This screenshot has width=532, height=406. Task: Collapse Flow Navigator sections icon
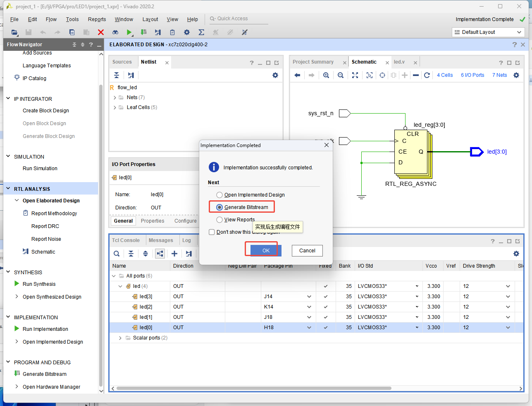(74, 45)
